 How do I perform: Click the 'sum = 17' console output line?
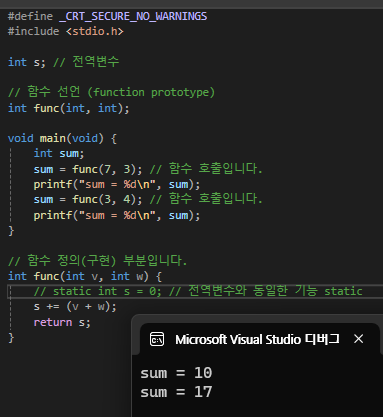point(176,392)
